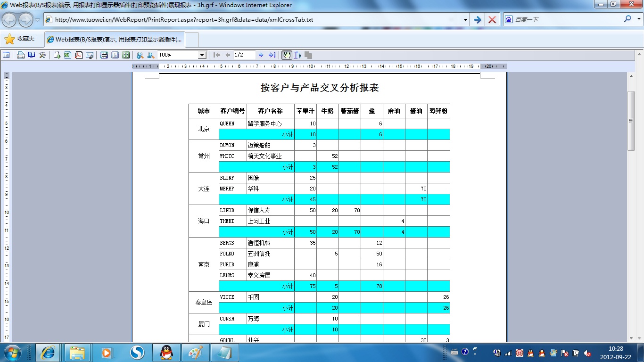
Task: Send the report by email icon
Action: [x=90, y=55]
